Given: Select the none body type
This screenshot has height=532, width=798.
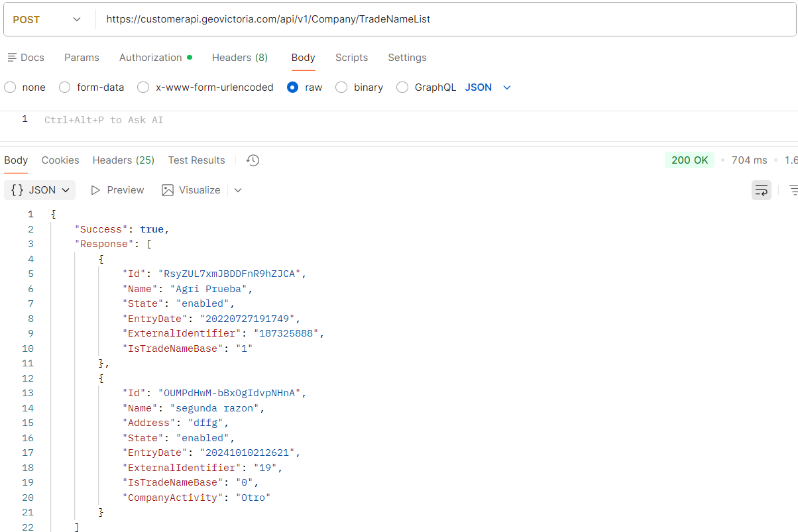Looking at the screenshot, I should pyautogui.click(x=10, y=87).
